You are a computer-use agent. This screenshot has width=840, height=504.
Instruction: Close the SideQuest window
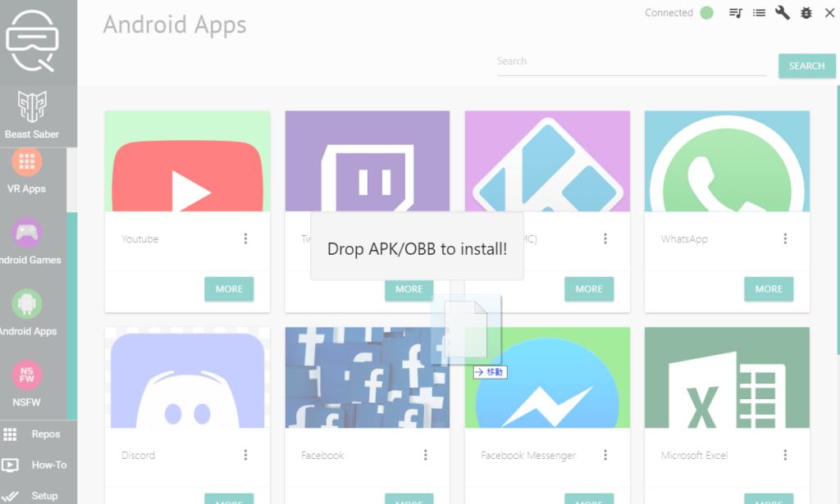click(x=829, y=13)
